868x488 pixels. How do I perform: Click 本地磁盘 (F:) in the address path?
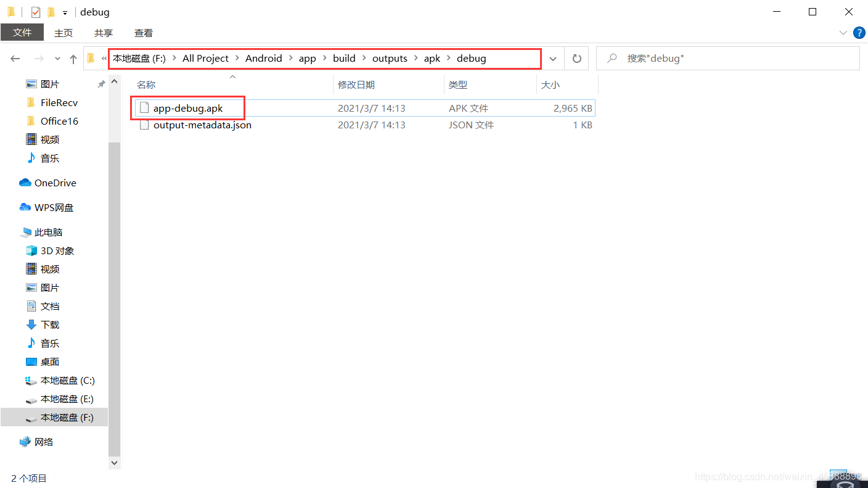(139, 58)
